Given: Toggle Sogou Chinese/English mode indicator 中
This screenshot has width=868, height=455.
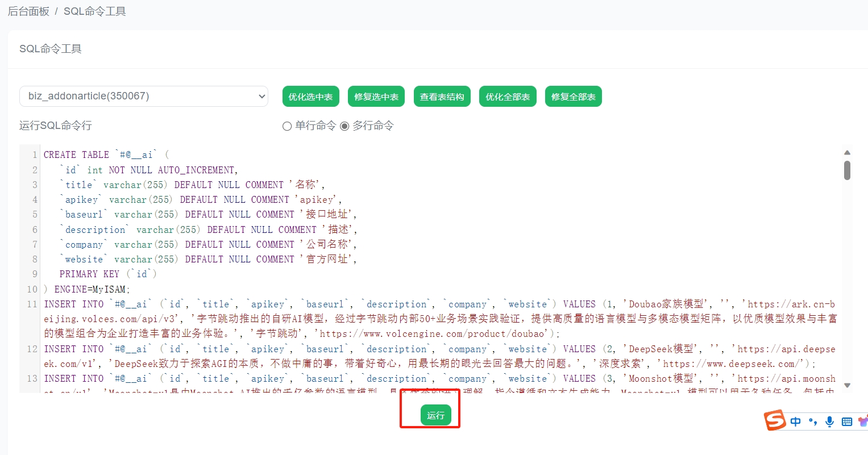Looking at the screenshot, I should [796, 421].
